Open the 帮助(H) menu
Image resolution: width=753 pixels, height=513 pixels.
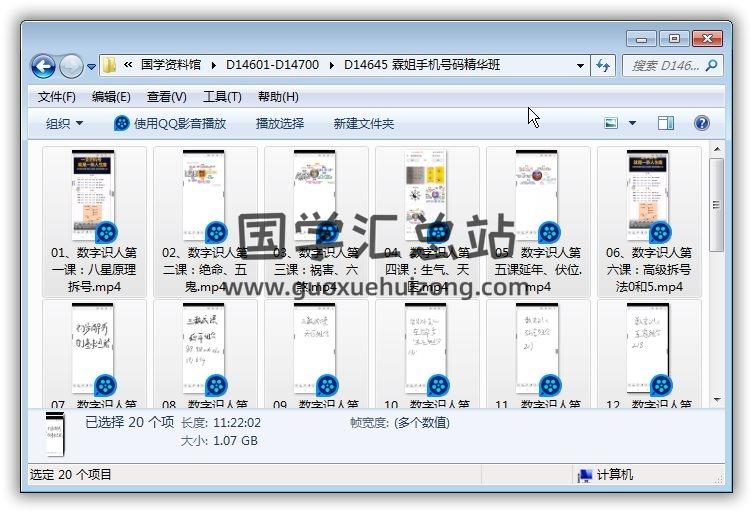(x=278, y=97)
